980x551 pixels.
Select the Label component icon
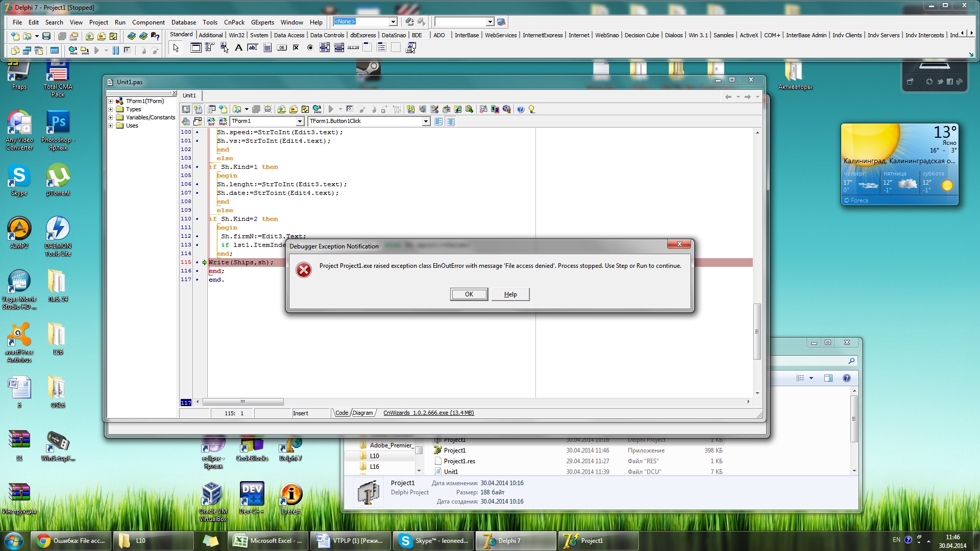(238, 48)
